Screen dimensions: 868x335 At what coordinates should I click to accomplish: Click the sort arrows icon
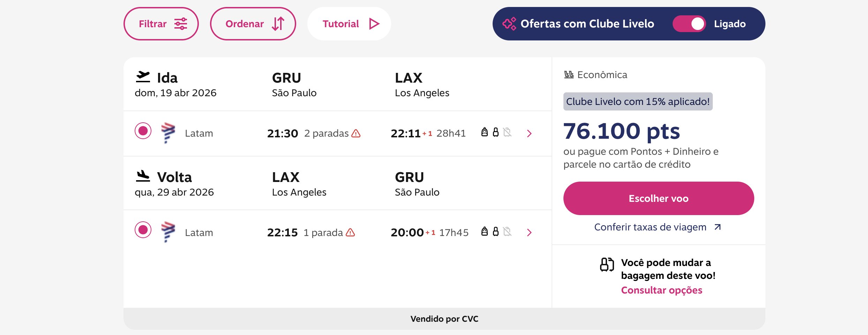278,24
